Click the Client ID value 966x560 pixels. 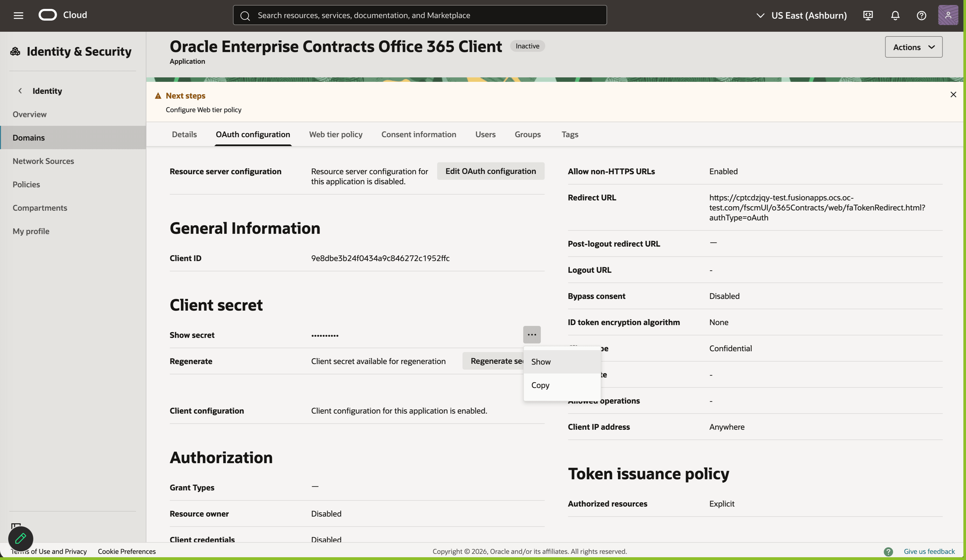coord(380,259)
